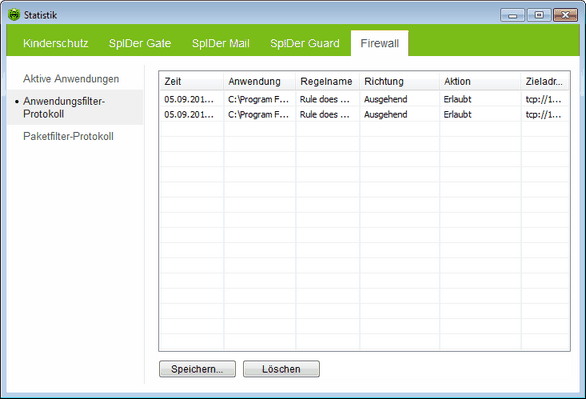586x399 pixels.
Task: Click first row's Rule does ... cell
Action: (x=328, y=99)
